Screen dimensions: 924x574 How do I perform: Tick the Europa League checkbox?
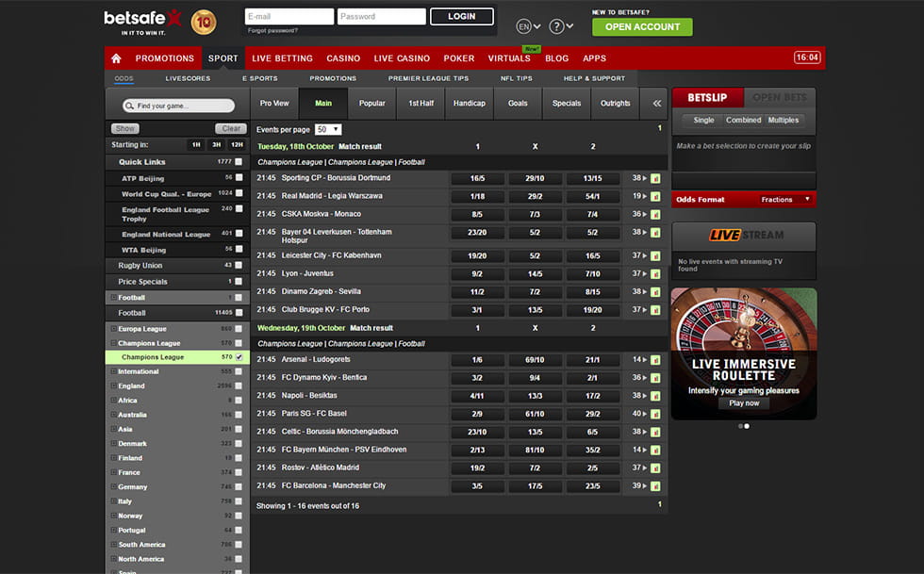239,329
